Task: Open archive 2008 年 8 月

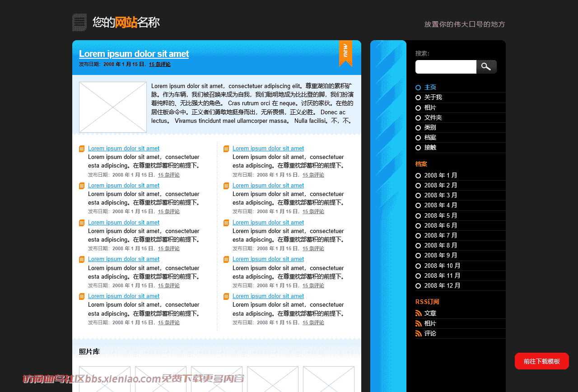Action: click(x=441, y=245)
